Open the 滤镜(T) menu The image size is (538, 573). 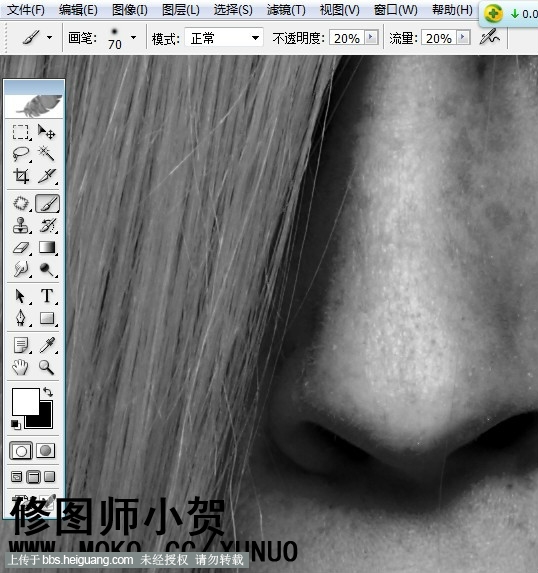[286, 10]
